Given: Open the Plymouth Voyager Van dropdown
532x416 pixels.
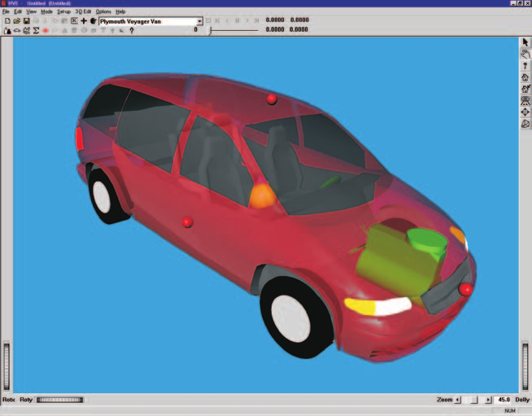Looking at the screenshot, I should coord(199,21).
